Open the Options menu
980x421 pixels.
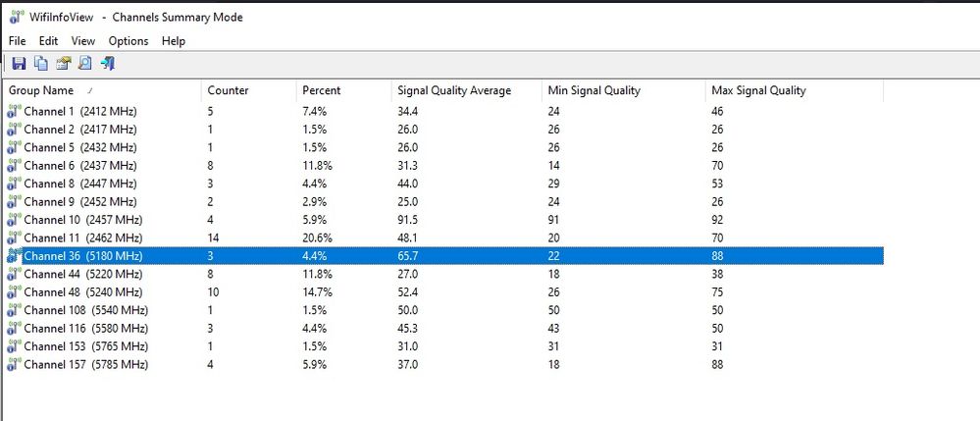(x=129, y=41)
